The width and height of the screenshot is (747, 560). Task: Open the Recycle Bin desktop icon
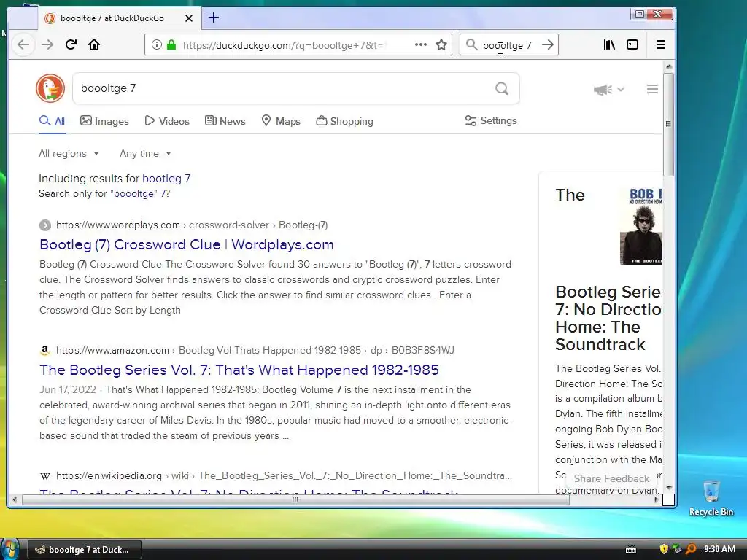pyautogui.click(x=711, y=497)
